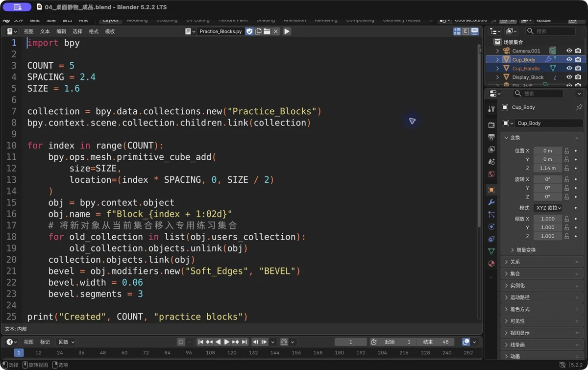Screen dimensions: 588x370
Task: Open the text editor type dropdown
Action: tap(12, 31)
